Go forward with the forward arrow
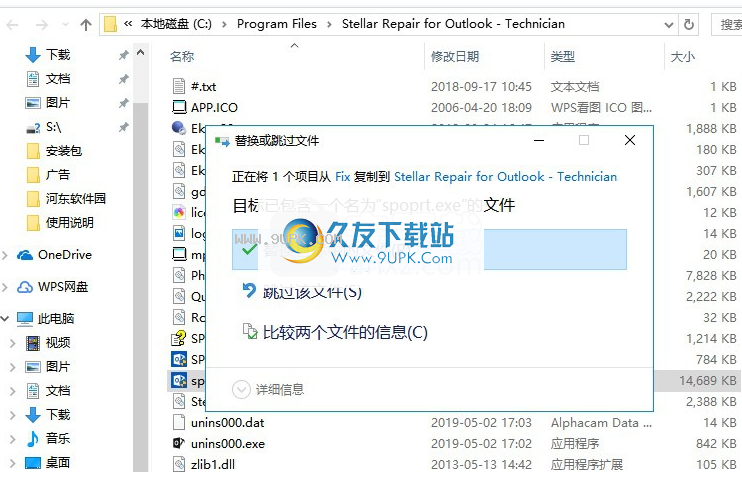The width and height of the screenshot is (742, 483). pos(42,24)
